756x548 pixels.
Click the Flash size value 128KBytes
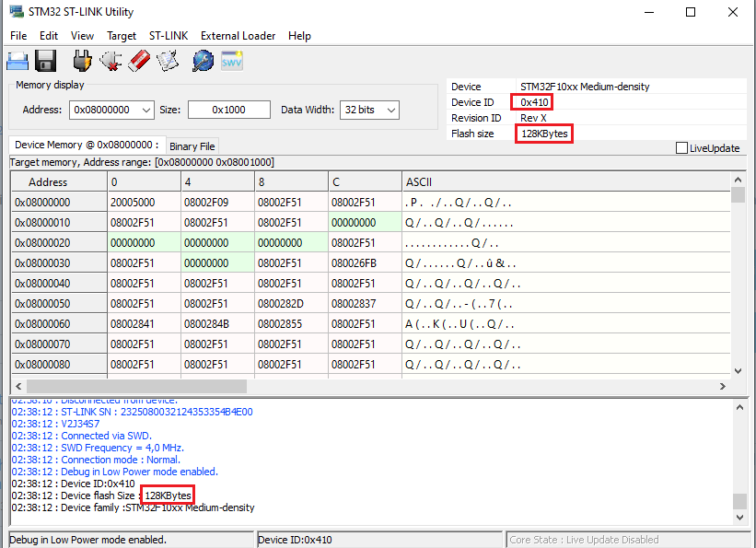click(x=544, y=134)
